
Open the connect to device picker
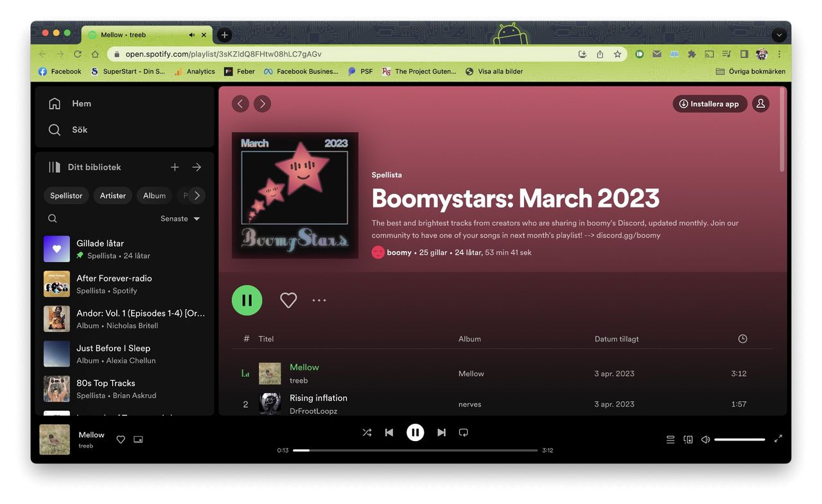pyautogui.click(x=688, y=439)
